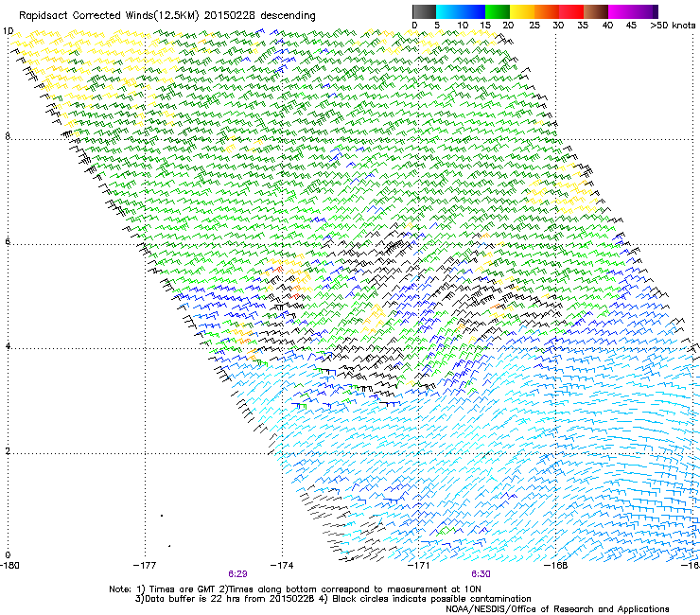This screenshot has height=615, width=700.
Task: Click the yellow 20-25 knots legend segment
Action: pos(522,11)
